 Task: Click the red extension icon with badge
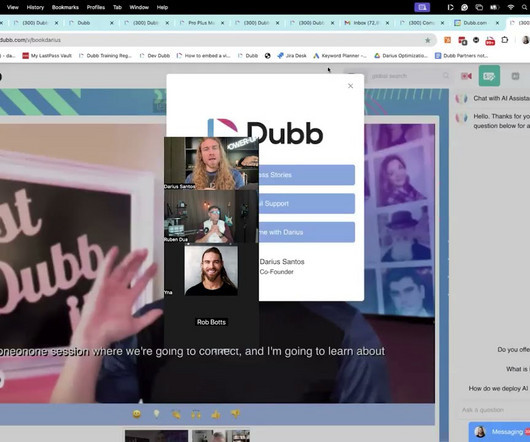462,41
